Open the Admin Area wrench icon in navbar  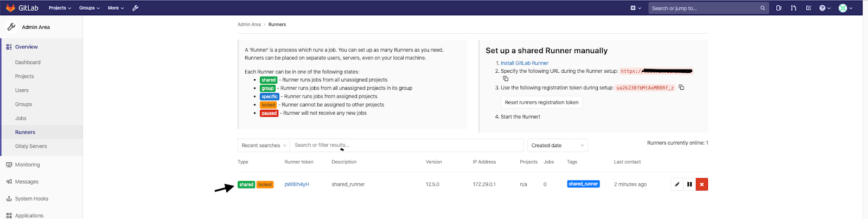(136, 8)
